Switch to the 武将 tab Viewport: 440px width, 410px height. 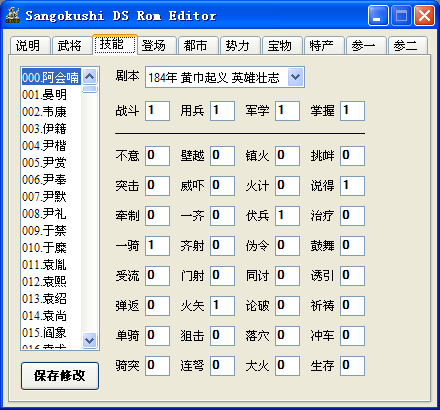[72, 45]
